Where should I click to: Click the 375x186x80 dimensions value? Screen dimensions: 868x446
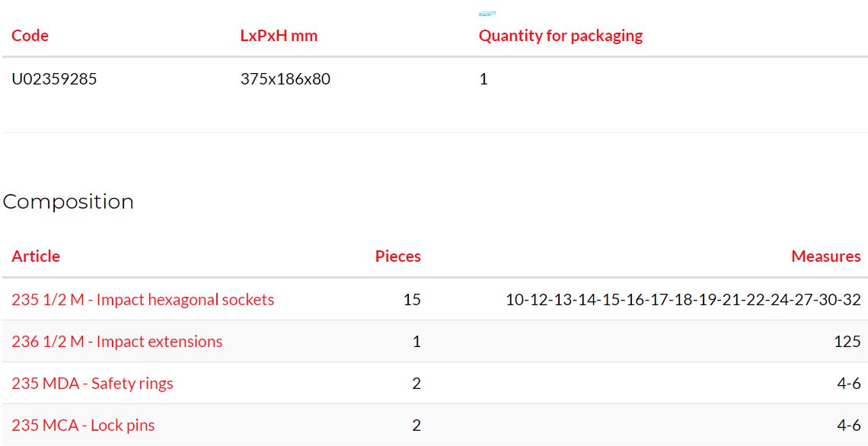[x=285, y=79]
